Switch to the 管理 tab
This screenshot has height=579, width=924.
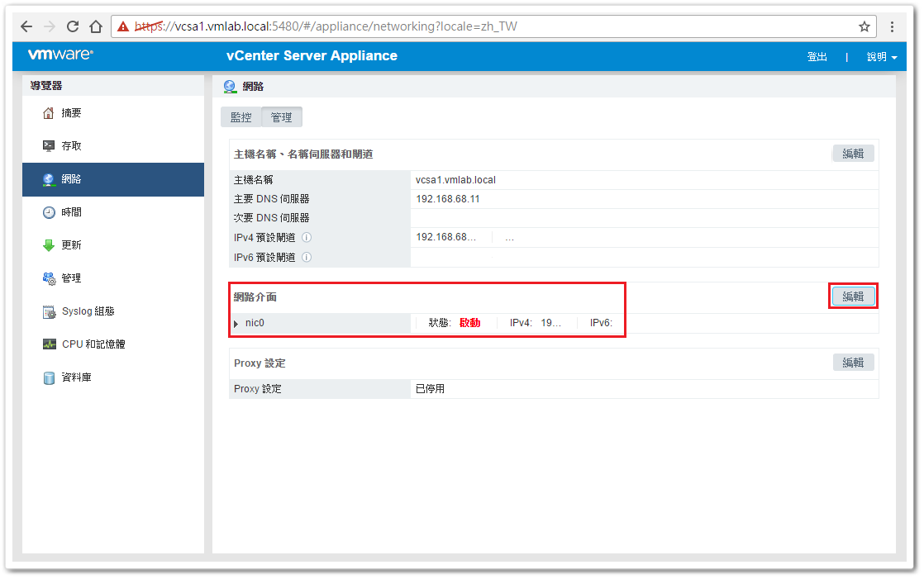282,117
